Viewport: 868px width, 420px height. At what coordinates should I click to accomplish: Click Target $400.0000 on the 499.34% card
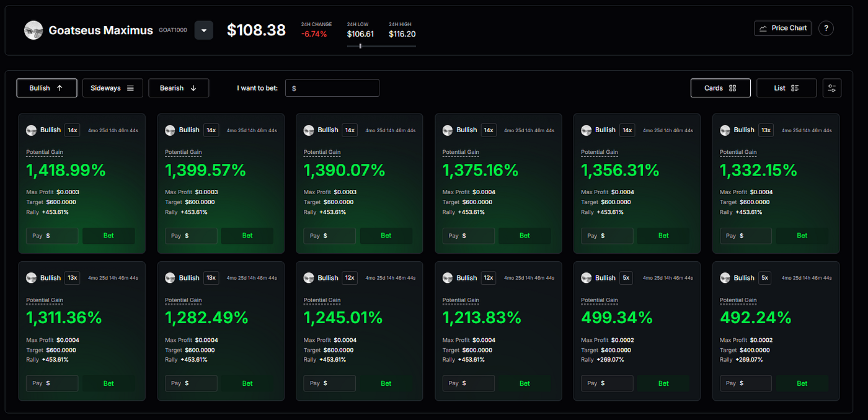pos(606,350)
